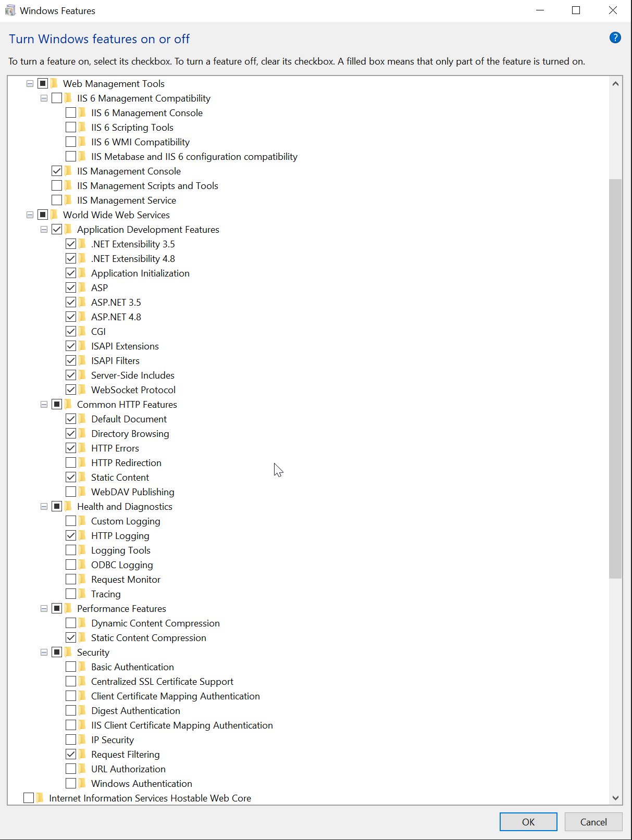632x840 pixels.
Task: Click the folder icon beside Internet Information Services Hostable Web Core
Action: point(41,798)
